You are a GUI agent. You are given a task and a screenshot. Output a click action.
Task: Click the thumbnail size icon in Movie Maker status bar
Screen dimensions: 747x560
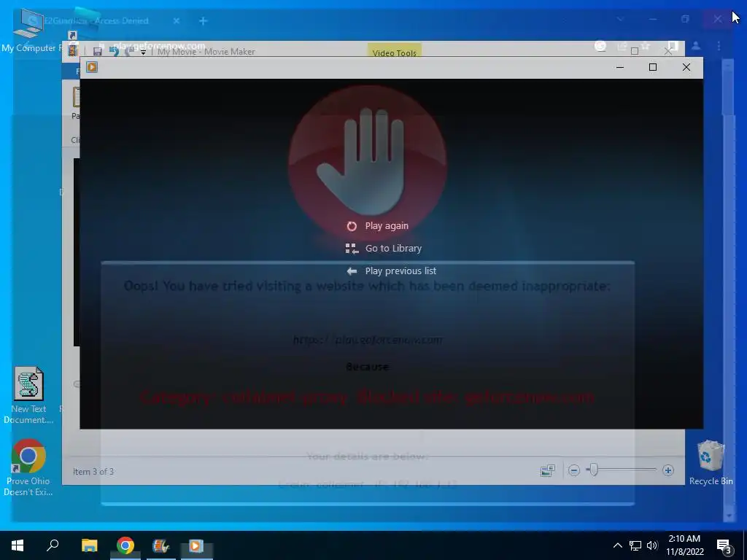coord(548,471)
